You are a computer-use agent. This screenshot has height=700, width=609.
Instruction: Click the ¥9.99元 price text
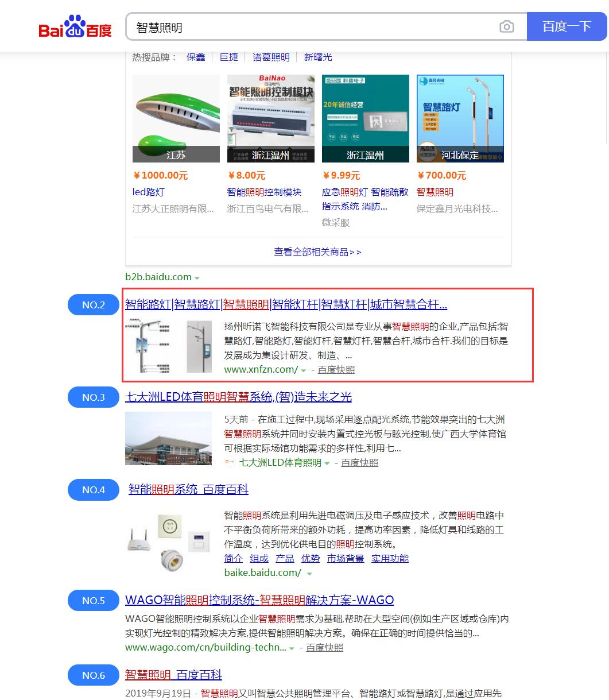(x=341, y=175)
